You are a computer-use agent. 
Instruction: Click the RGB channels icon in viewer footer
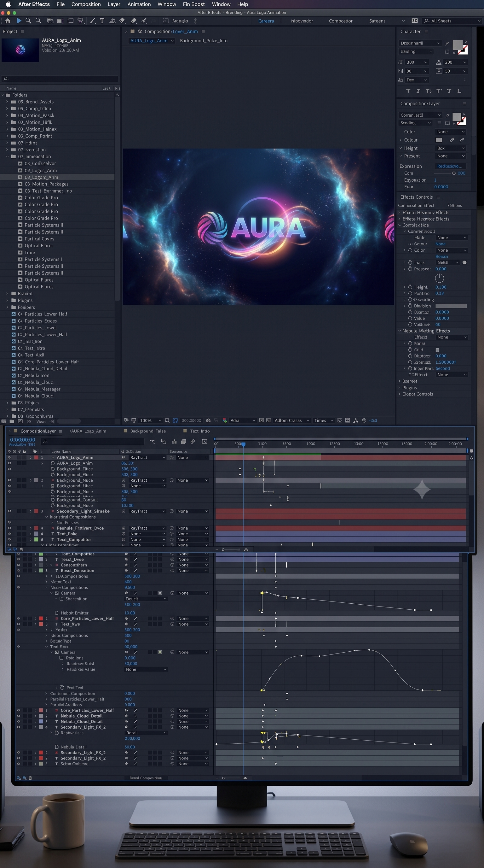tap(225, 420)
